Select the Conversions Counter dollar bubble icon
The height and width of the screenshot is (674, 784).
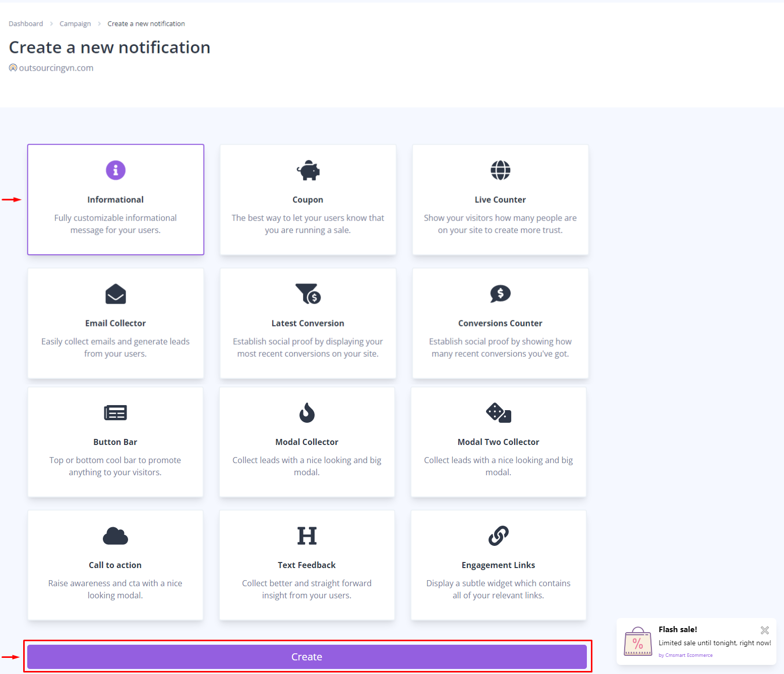(500, 294)
